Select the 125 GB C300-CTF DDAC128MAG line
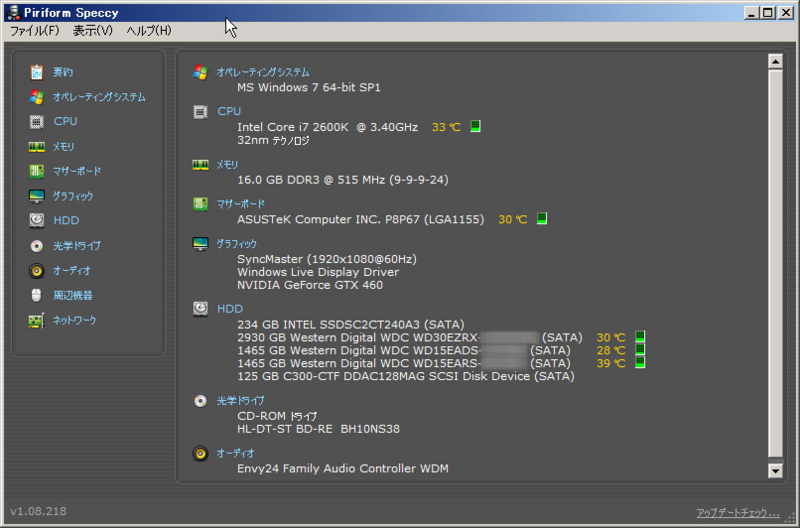 coord(406,376)
